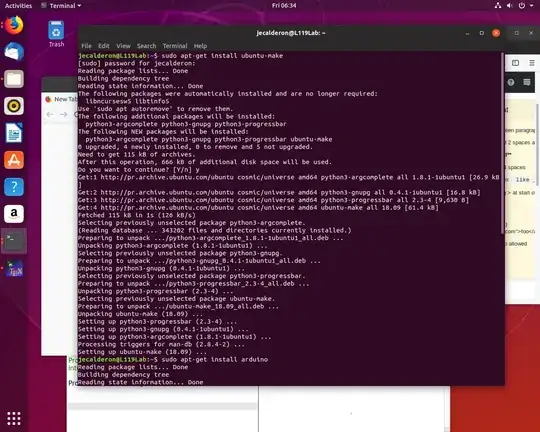Expand the Terminal app menu in top bar
This screenshot has height=432, width=540.
pyautogui.click(x=61, y=6)
